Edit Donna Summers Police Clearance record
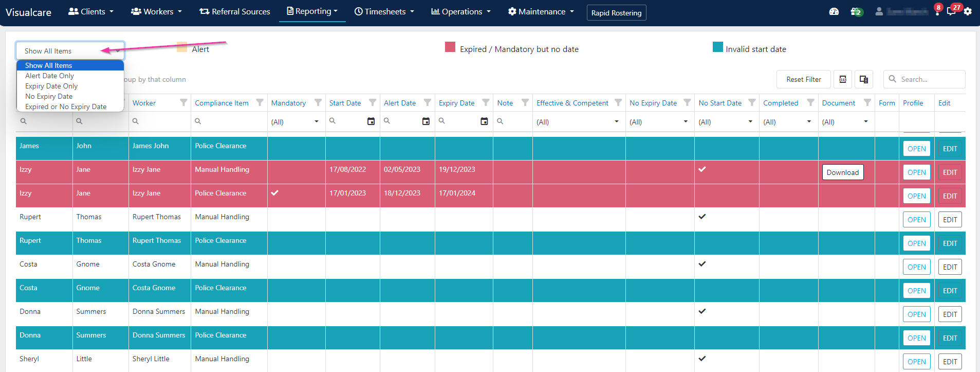 [950, 338]
